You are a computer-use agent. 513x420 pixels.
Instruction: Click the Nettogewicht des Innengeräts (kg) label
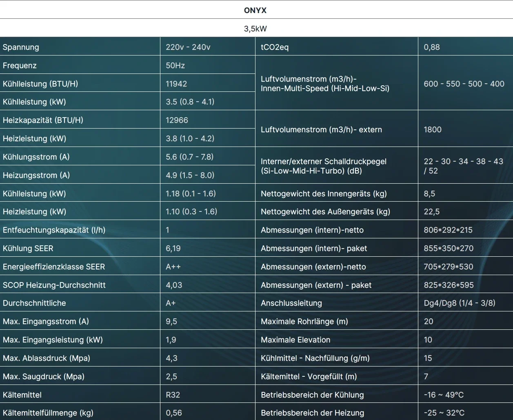(x=324, y=193)
